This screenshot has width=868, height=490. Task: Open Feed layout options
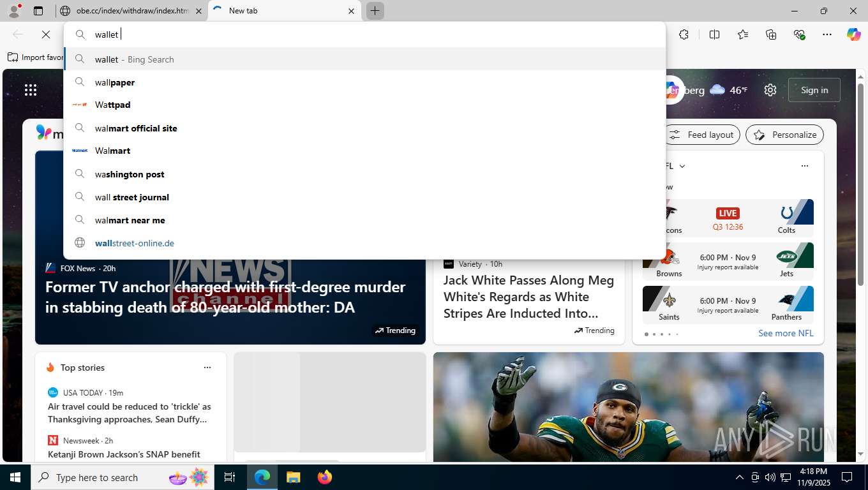pos(702,135)
